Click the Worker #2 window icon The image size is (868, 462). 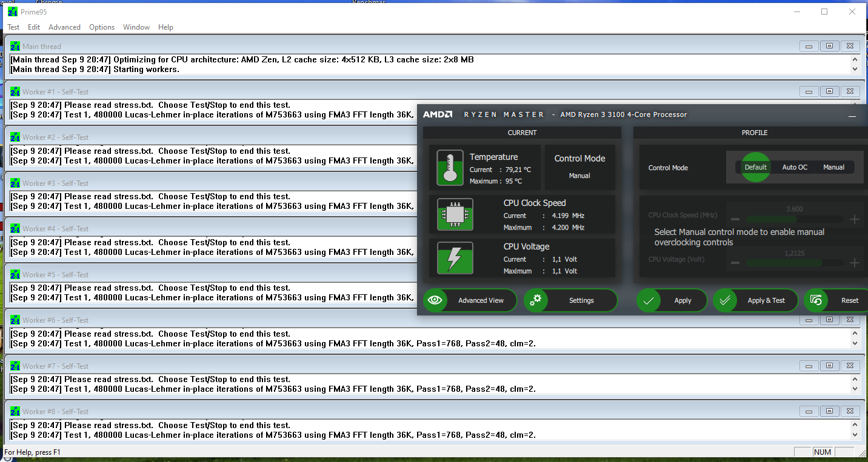pos(15,137)
